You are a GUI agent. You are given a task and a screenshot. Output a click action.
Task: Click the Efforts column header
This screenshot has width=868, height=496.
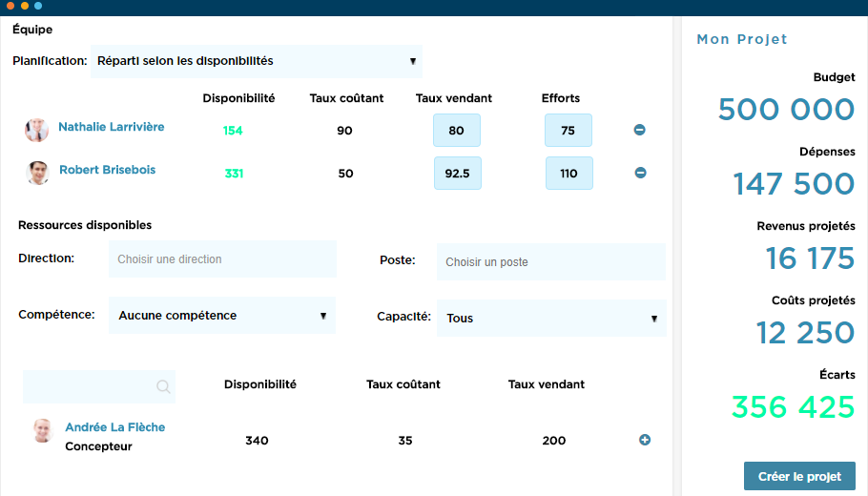[x=561, y=98]
